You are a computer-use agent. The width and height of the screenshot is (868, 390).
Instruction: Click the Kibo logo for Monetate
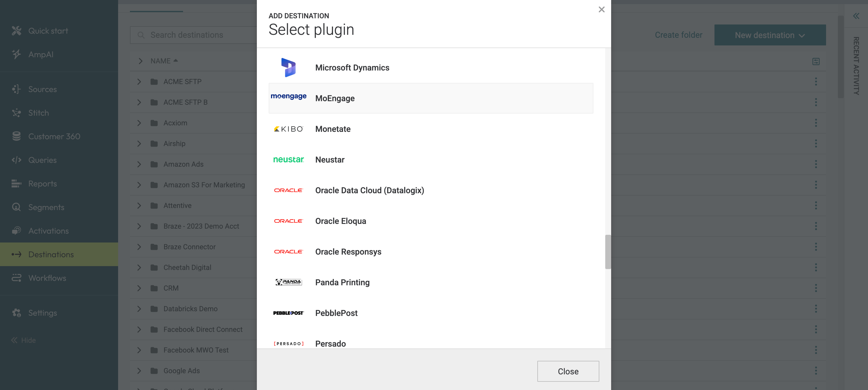point(288,129)
